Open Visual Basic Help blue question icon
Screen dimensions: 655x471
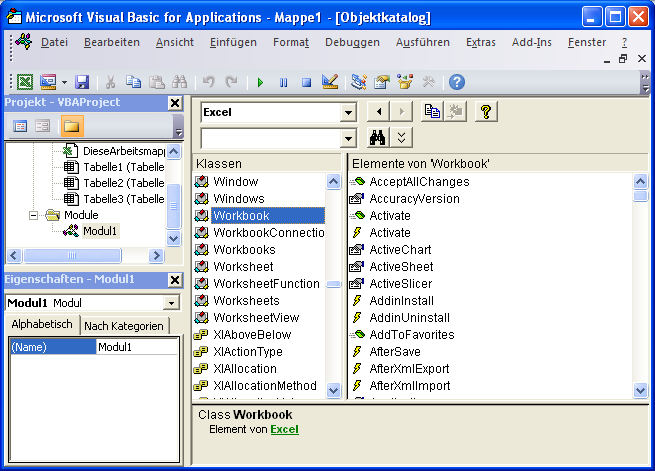(457, 82)
